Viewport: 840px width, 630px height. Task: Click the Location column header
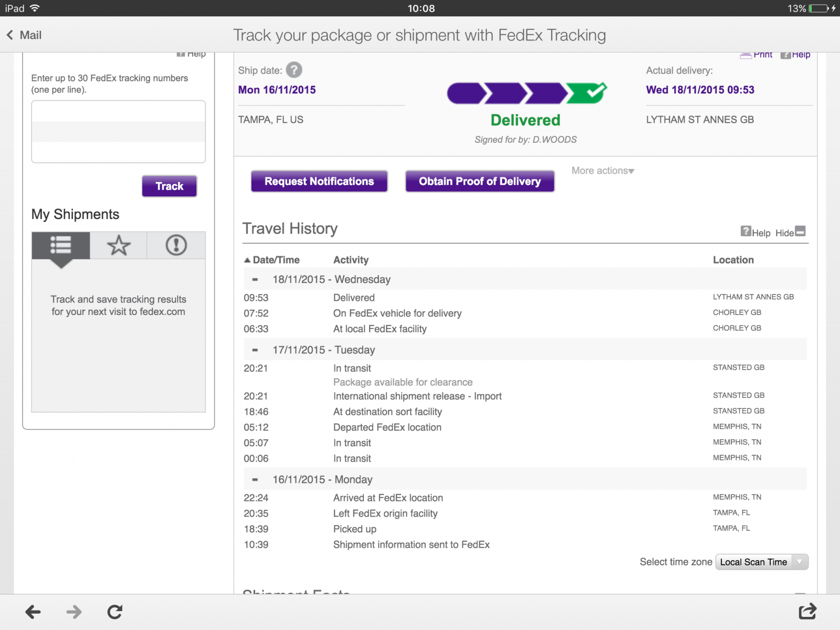coord(733,260)
